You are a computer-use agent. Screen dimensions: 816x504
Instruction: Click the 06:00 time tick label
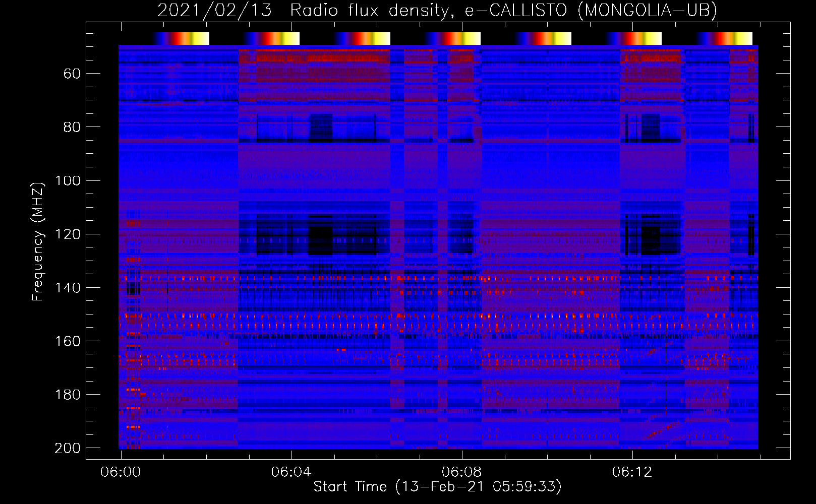121,472
